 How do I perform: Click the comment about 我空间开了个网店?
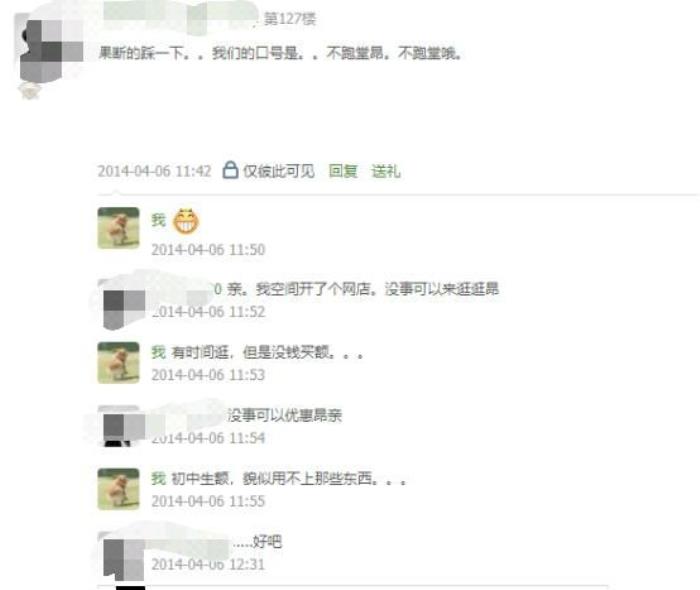362,289
